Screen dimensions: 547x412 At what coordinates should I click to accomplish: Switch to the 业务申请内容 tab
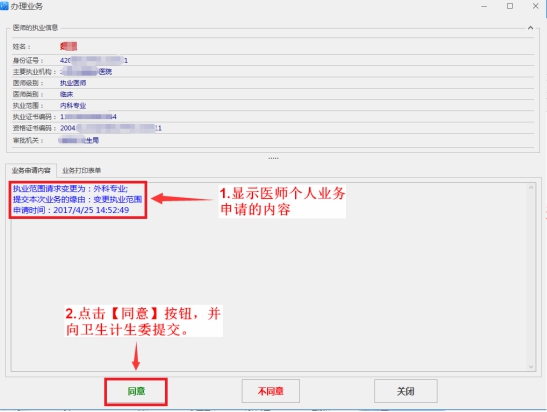pos(31,170)
